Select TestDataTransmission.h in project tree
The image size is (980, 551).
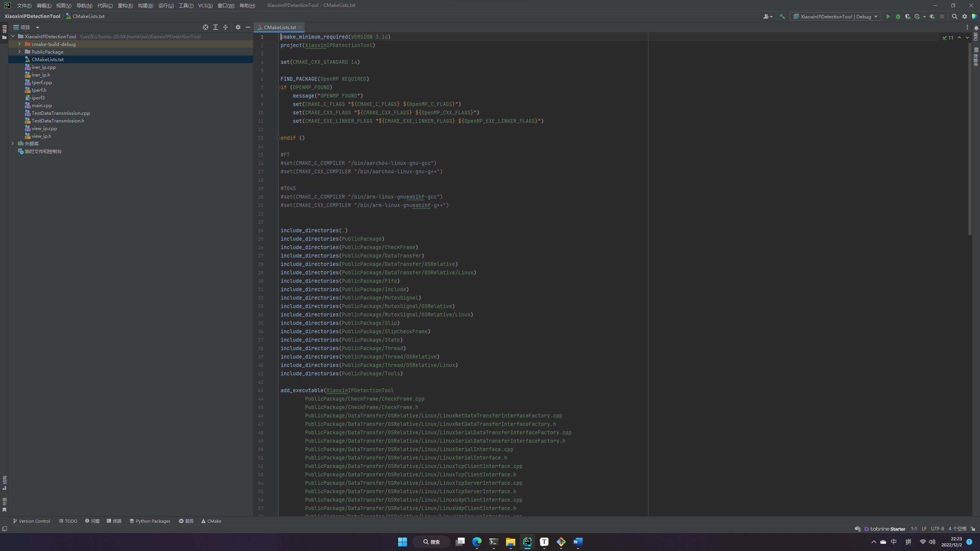(x=58, y=121)
